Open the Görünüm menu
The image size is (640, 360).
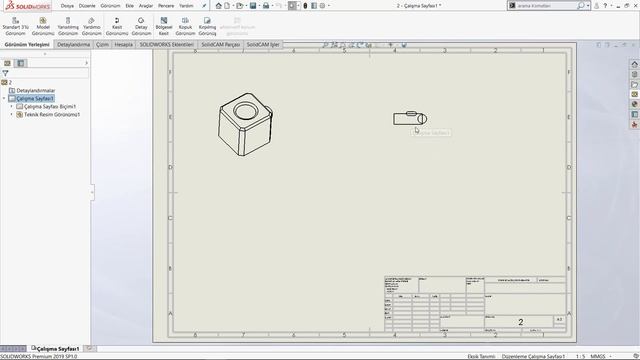click(x=110, y=6)
